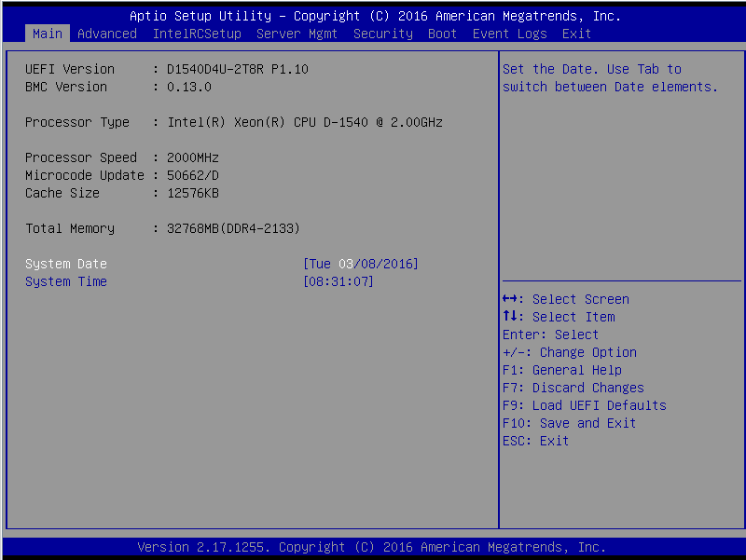Click the microcode value 50662/D
The image size is (746, 560).
pos(193,175)
